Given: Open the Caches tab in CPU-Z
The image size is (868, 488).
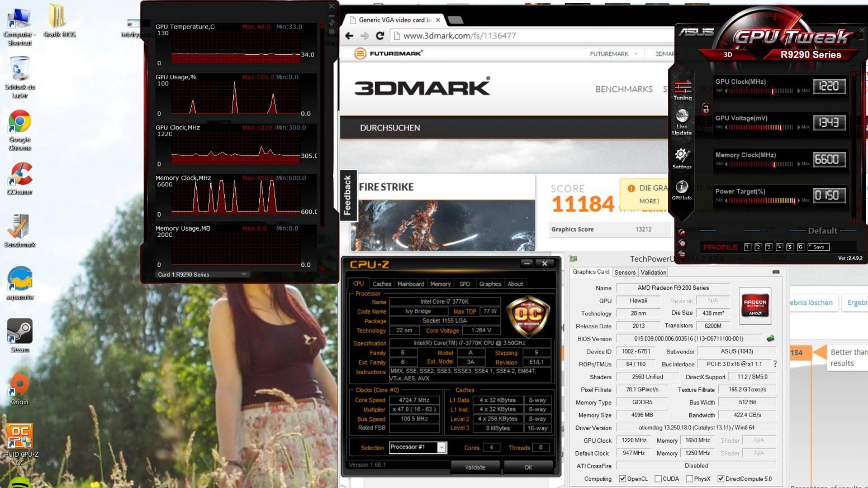Looking at the screenshot, I should tap(382, 284).
